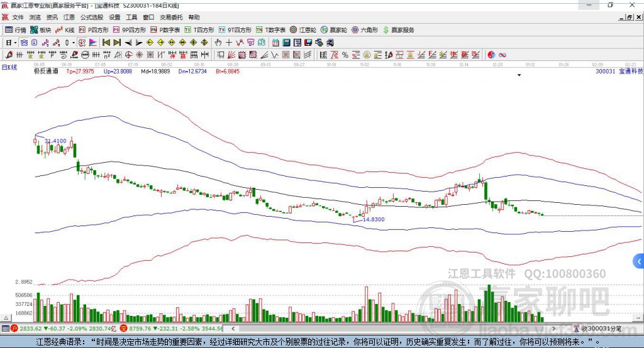Viewport: 644px width, 348px height.
Task: Select the red pencil drawing tool
Action: pos(9,55)
